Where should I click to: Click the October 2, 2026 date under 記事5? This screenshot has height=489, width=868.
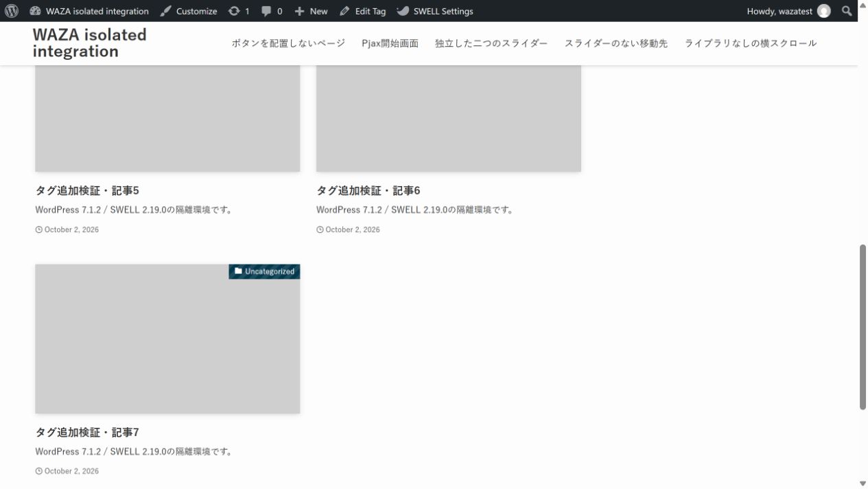click(71, 229)
